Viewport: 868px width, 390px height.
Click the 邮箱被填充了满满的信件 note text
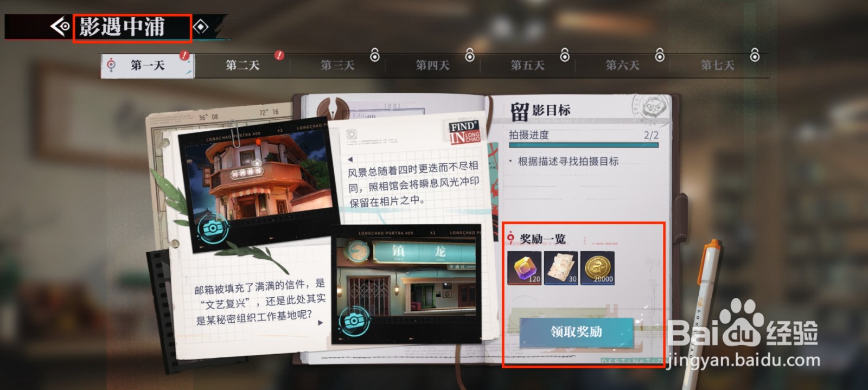(260, 302)
